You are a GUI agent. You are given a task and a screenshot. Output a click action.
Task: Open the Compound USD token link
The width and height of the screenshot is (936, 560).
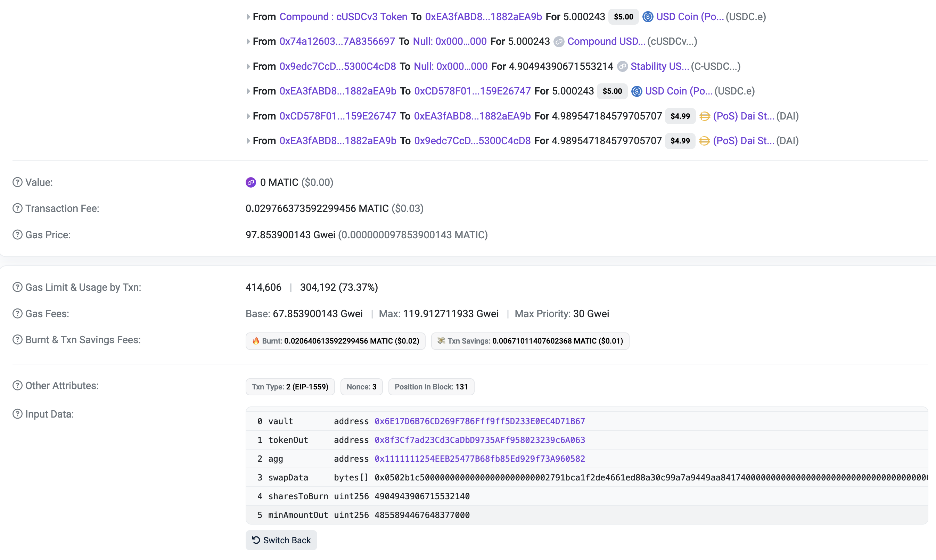tap(606, 41)
